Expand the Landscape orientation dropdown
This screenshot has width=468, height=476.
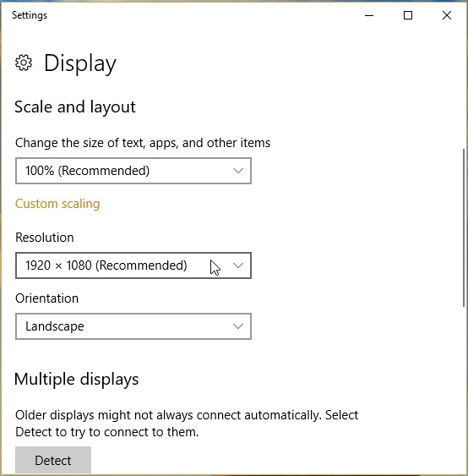click(x=133, y=326)
